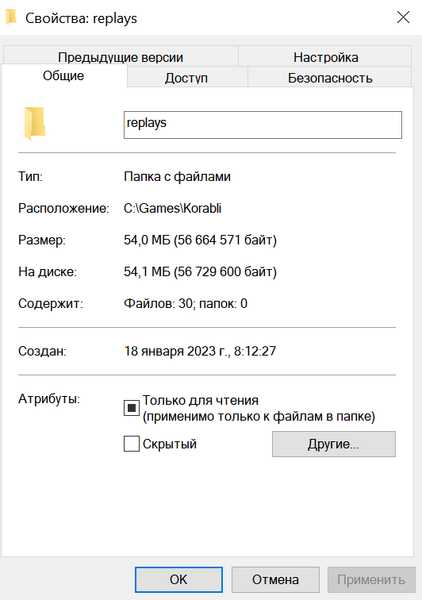This screenshot has width=422, height=600.
Task: Click the small folder icon in the title bar
Action: [11, 17]
